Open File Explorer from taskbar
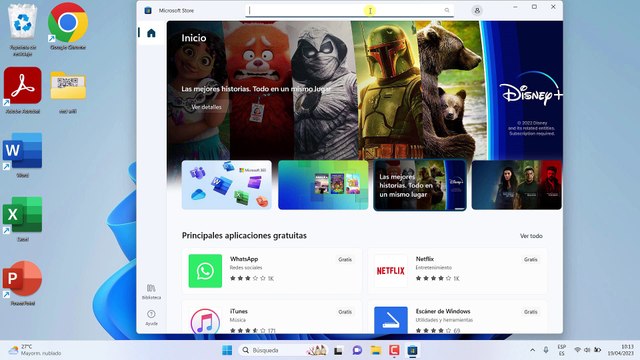 coord(376,350)
